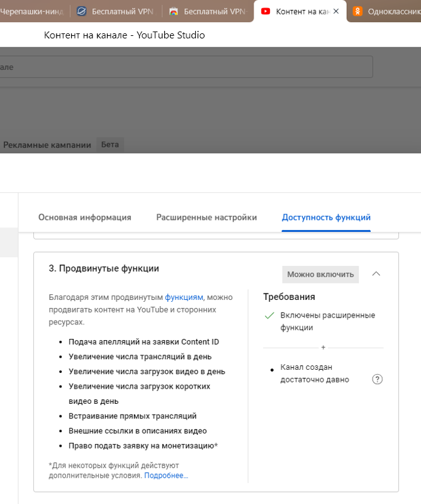
Task: Click Увеличение числа загрузок видео в день
Action: tap(147, 372)
